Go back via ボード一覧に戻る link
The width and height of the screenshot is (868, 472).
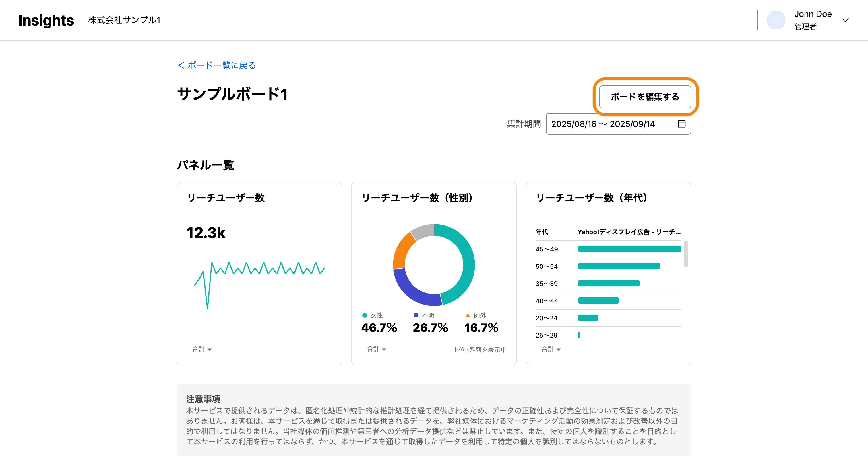(217, 65)
